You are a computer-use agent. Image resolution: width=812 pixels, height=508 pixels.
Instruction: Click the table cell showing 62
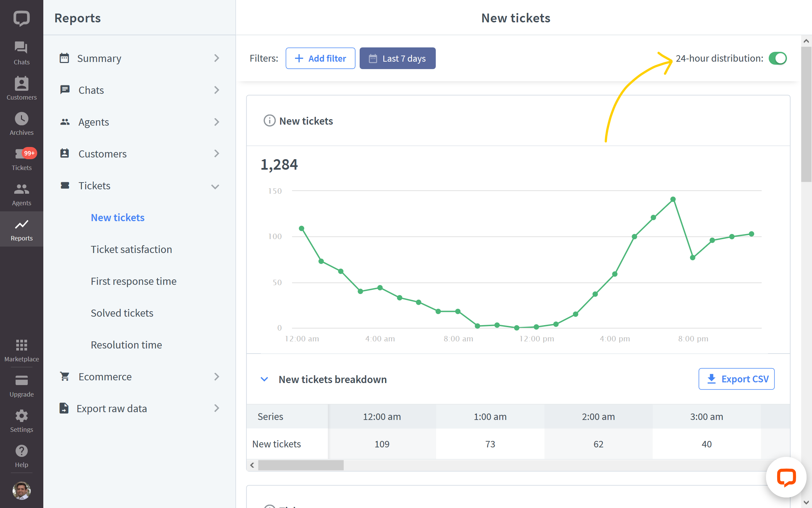pyautogui.click(x=598, y=444)
